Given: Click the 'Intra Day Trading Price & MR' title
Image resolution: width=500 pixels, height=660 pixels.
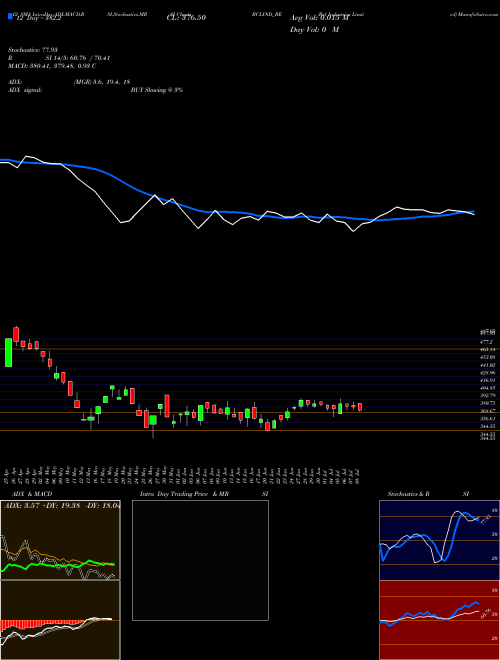Looking at the screenshot, I should (x=184, y=494).
